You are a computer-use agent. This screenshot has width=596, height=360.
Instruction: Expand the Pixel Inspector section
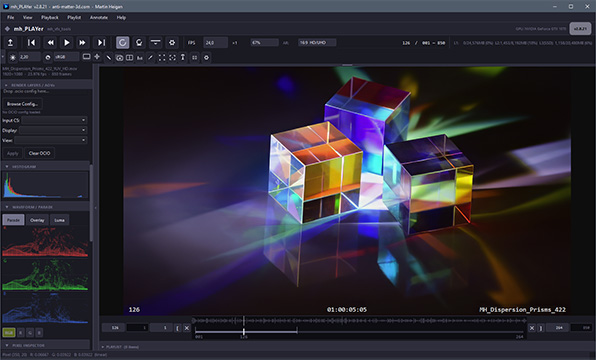coord(46,345)
